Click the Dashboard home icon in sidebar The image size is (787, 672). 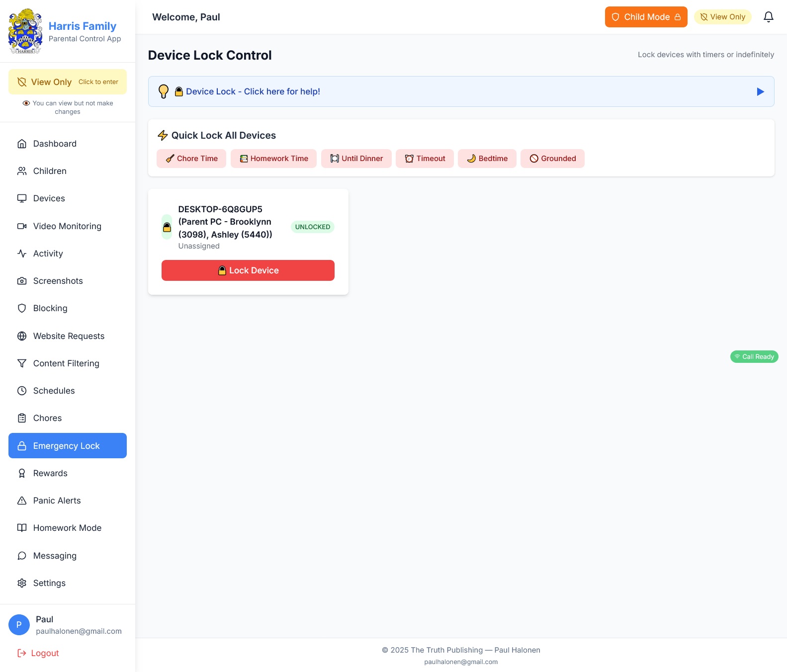22,144
